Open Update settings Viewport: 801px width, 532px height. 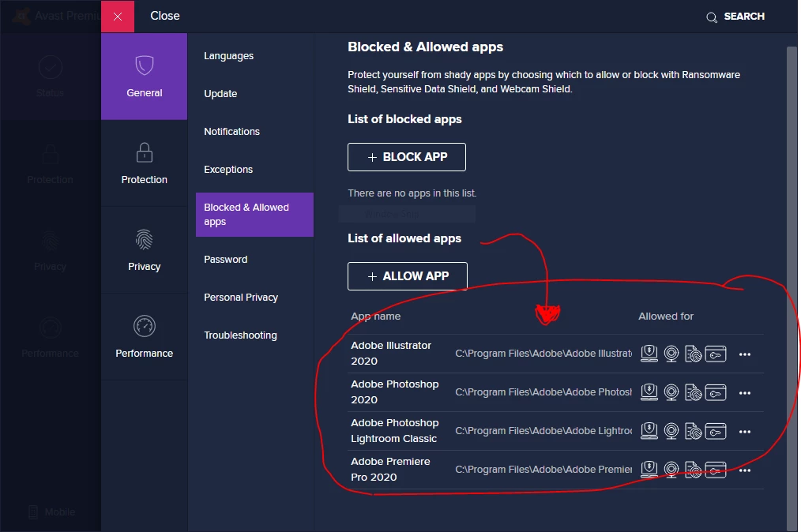click(220, 93)
